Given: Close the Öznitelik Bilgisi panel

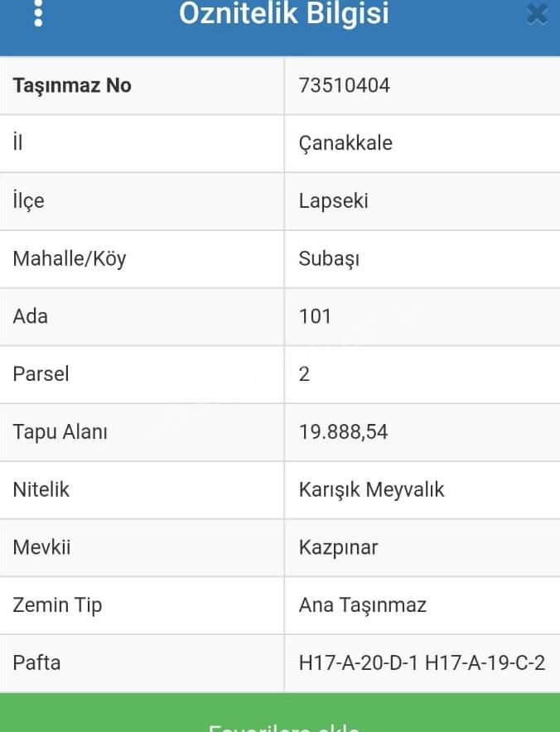Looking at the screenshot, I should coord(537,14).
